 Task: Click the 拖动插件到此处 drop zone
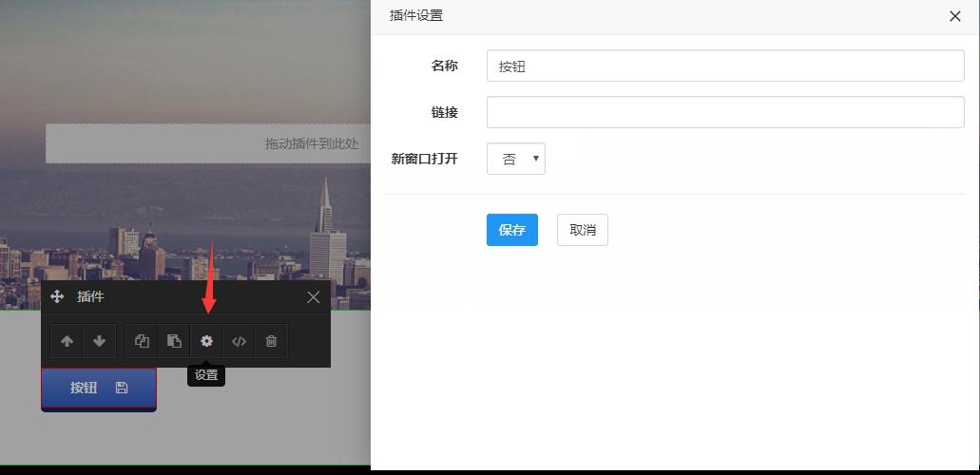[209, 143]
